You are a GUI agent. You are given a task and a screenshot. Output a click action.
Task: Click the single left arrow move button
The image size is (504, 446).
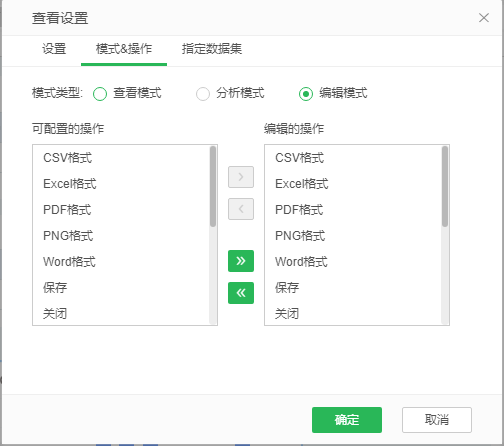coord(241,209)
